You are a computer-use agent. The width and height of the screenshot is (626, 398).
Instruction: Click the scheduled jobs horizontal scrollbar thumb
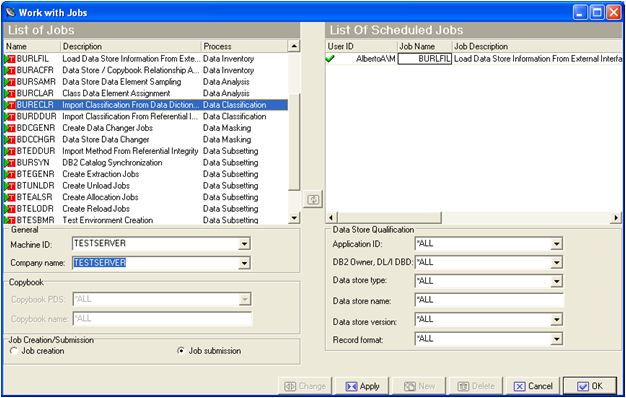coord(390,218)
